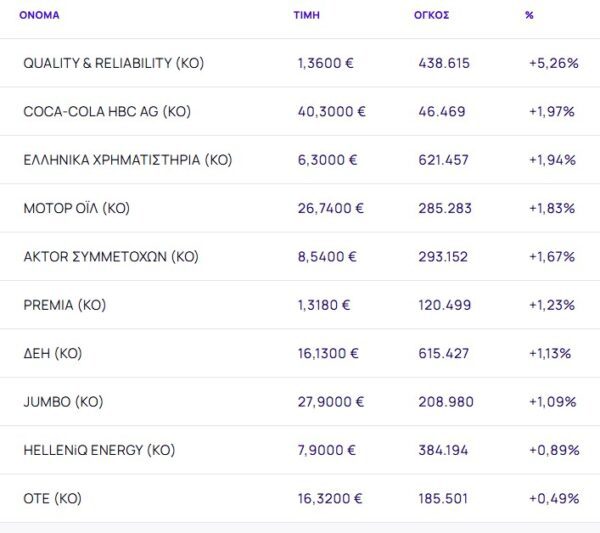Select the ΟΤΕ (ΚΟ) stock
Viewport: 600px width, 533px height.
[52, 498]
